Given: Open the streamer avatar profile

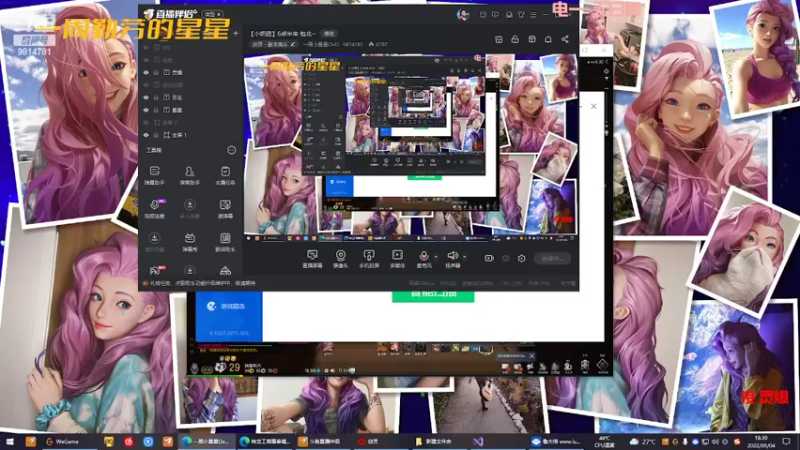Looking at the screenshot, I should tap(463, 14).
